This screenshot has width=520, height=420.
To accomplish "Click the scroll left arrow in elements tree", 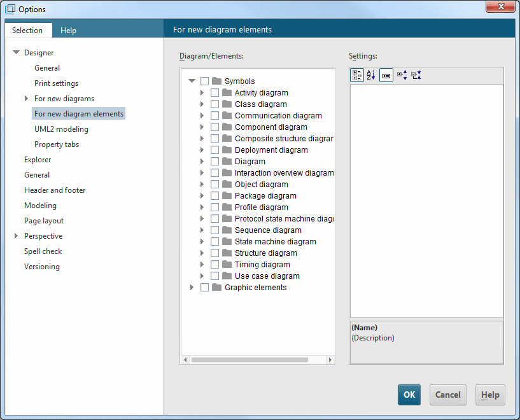I will pyautogui.click(x=185, y=360).
